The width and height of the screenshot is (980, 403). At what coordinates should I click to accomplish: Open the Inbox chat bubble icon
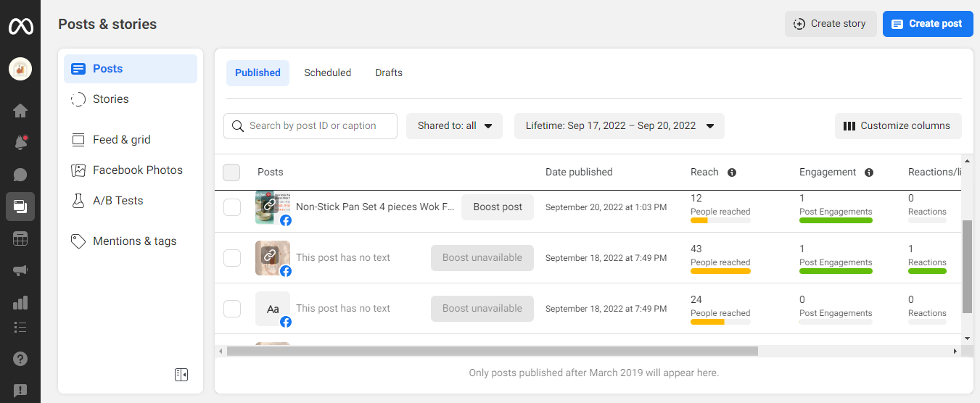[x=20, y=175]
